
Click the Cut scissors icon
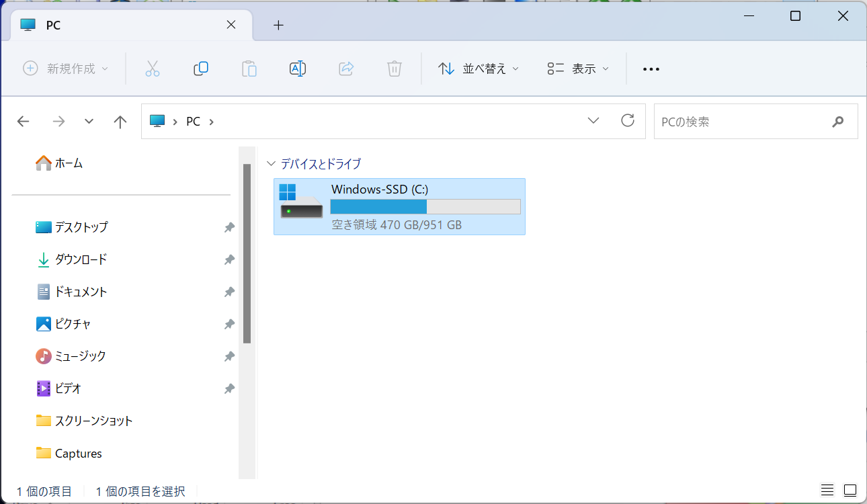[153, 69]
